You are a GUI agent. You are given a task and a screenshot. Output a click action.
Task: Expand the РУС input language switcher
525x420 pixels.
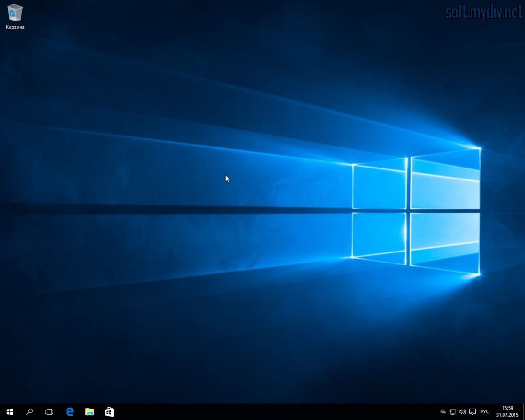pos(484,411)
